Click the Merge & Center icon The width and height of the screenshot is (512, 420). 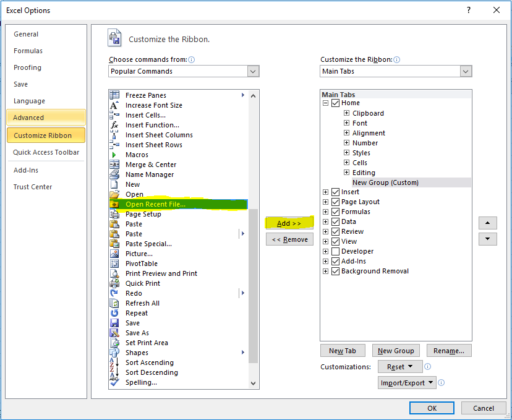point(114,165)
